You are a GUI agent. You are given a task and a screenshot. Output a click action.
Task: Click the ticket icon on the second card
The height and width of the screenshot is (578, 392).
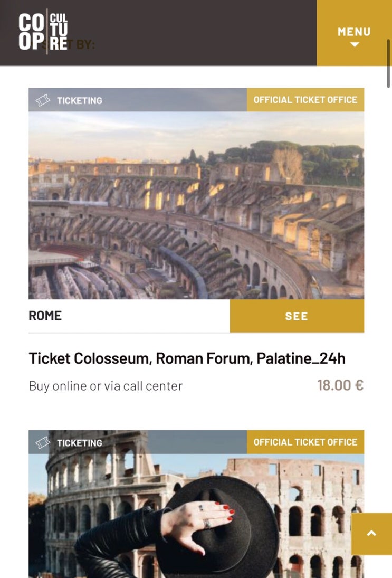click(x=43, y=443)
